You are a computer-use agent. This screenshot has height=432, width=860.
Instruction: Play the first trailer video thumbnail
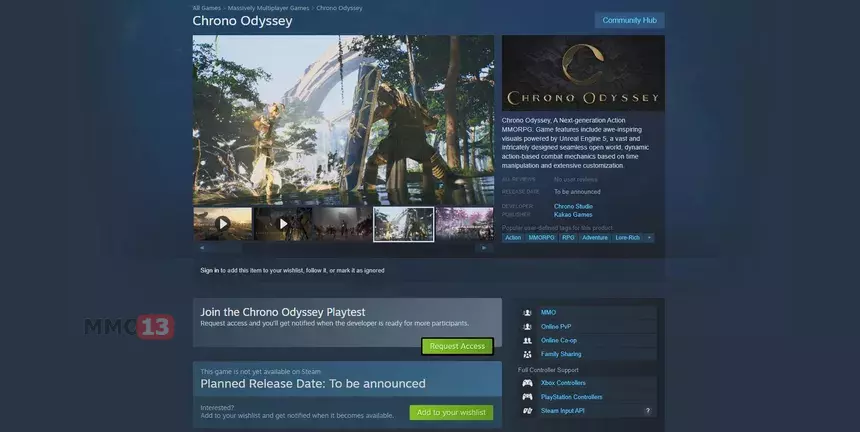click(x=223, y=224)
